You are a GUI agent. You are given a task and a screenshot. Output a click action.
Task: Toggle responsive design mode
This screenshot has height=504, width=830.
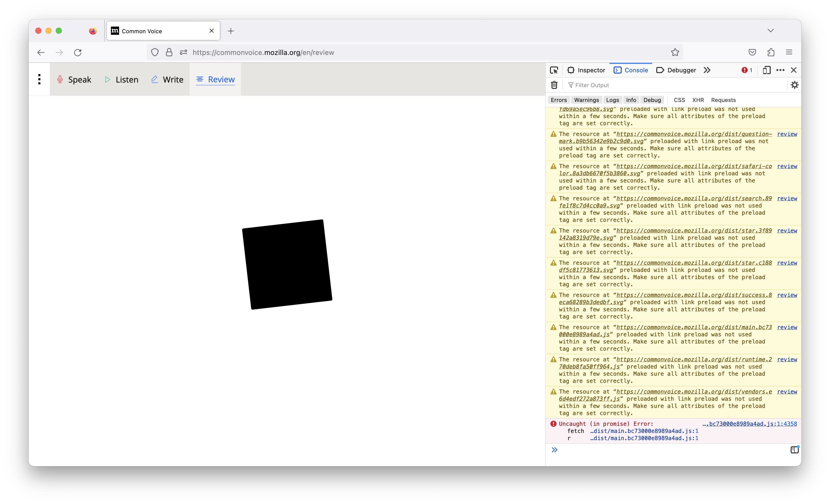(767, 70)
